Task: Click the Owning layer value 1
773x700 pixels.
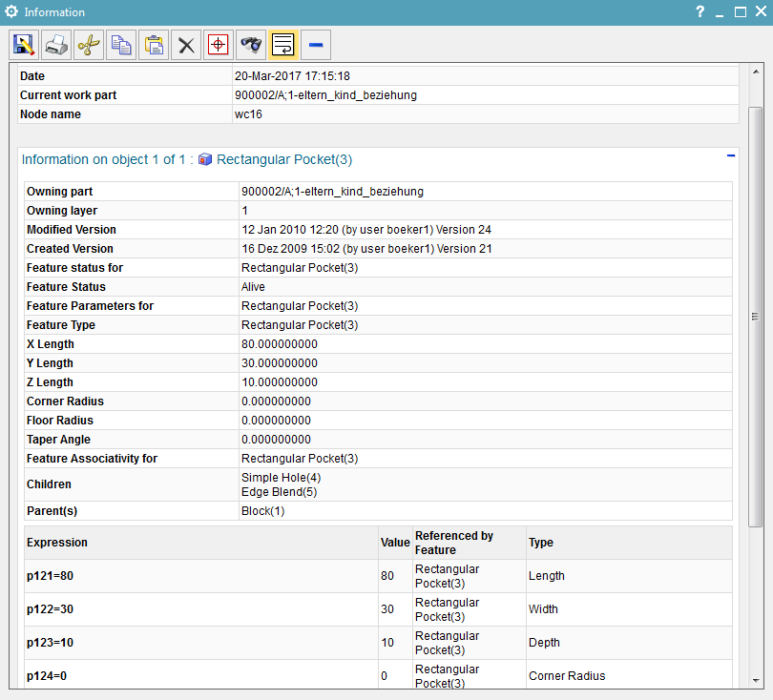Action: tap(244, 211)
